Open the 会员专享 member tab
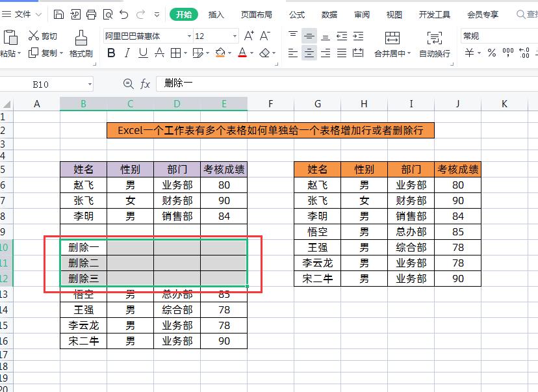This screenshot has width=538, height=392. tap(483, 14)
